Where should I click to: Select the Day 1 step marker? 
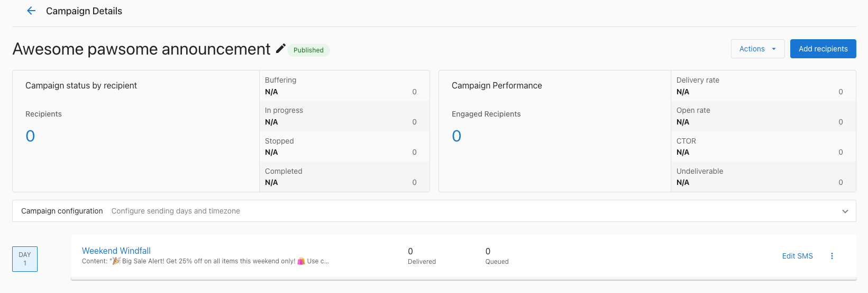pyautogui.click(x=25, y=259)
